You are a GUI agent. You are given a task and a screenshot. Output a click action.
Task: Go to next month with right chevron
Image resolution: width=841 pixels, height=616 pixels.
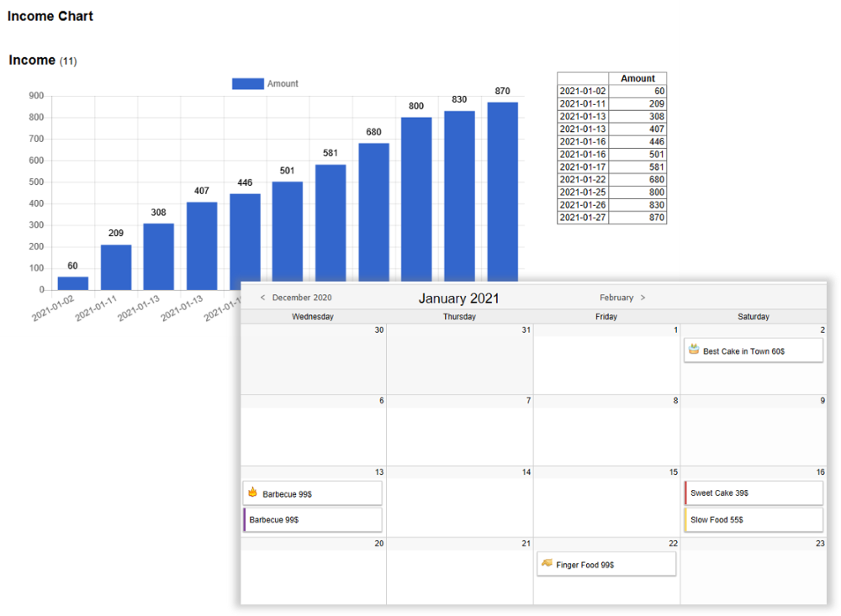coord(643,297)
